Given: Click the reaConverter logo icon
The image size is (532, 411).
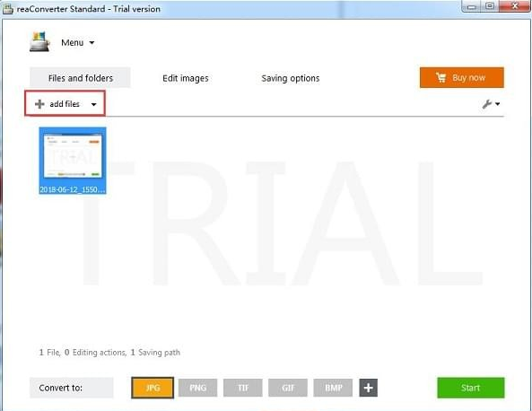Looking at the screenshot, I should click(39, 42).
